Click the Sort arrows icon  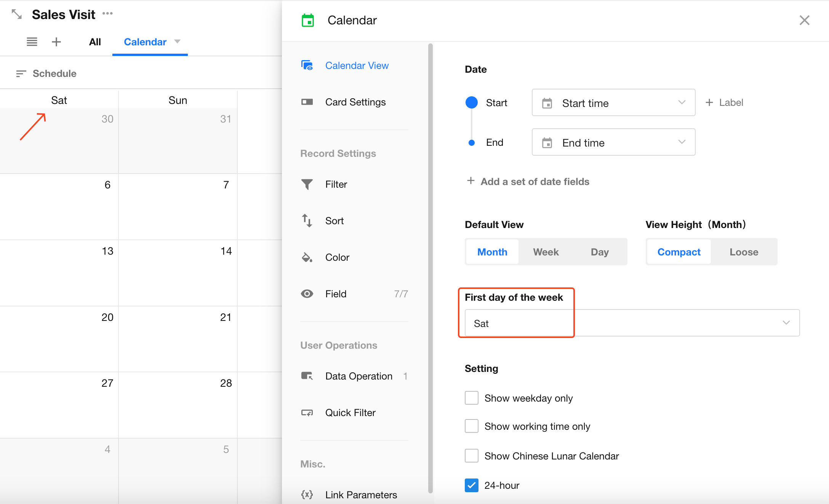pos(307,221)
